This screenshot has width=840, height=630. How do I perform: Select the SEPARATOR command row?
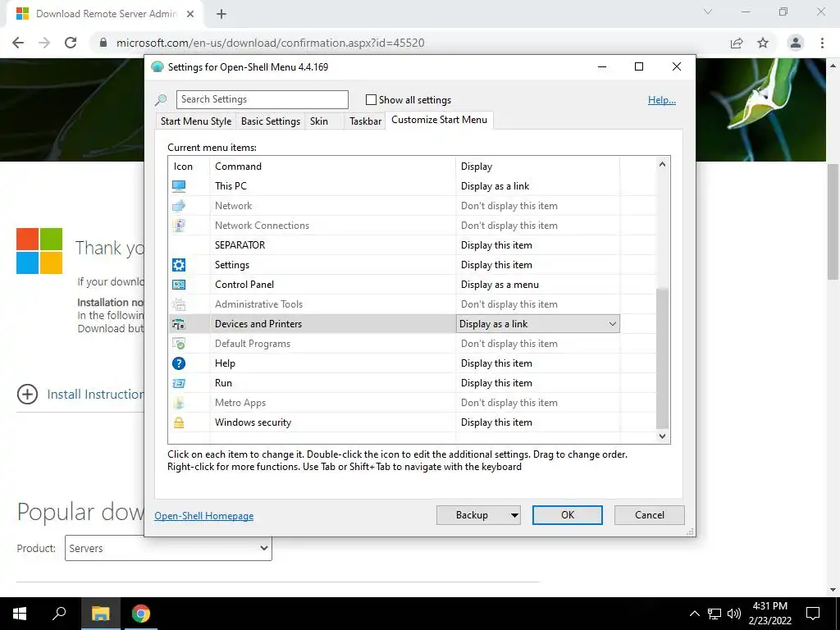pos(412,245)
